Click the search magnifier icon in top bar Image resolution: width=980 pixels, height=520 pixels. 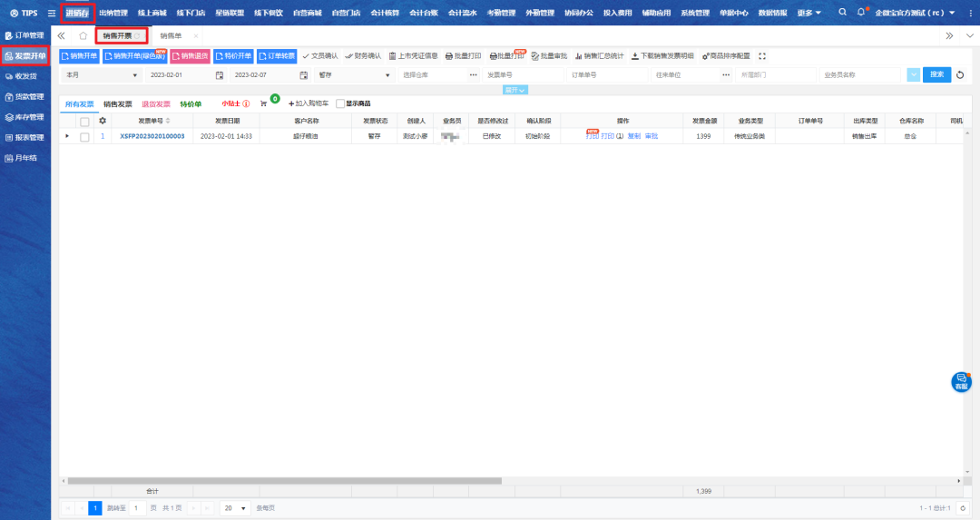(x=842, y=13)
